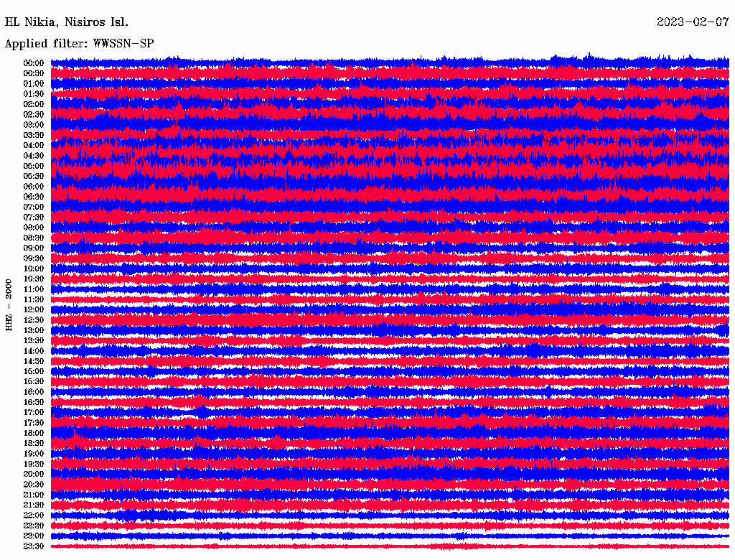
Task: Select the 08:30 time label
Action: tap(34, 238)
